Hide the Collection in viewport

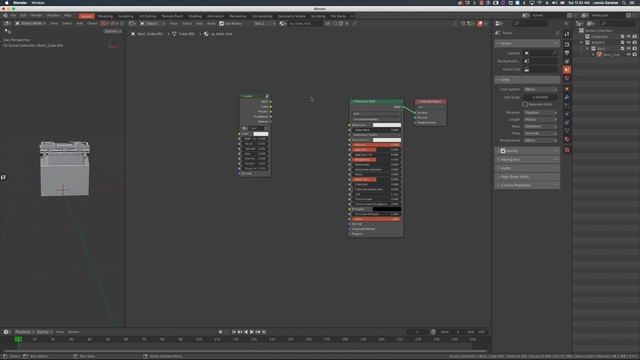click(629, 37)
